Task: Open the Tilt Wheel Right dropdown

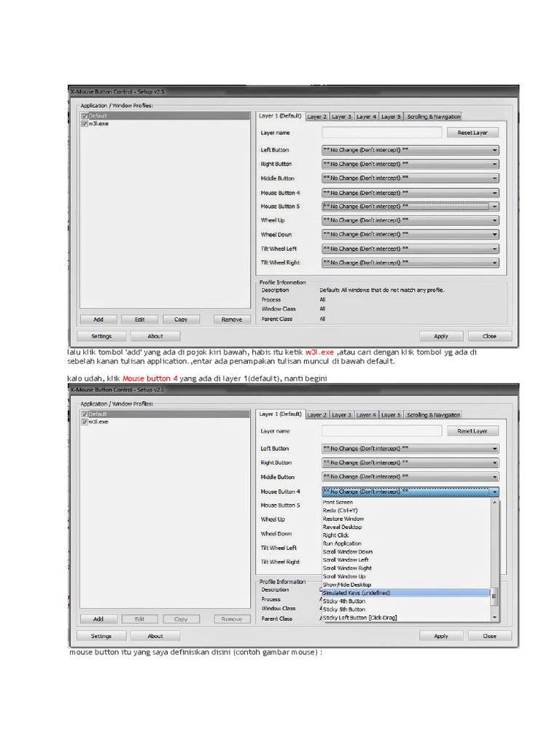Action: point(410,263)
